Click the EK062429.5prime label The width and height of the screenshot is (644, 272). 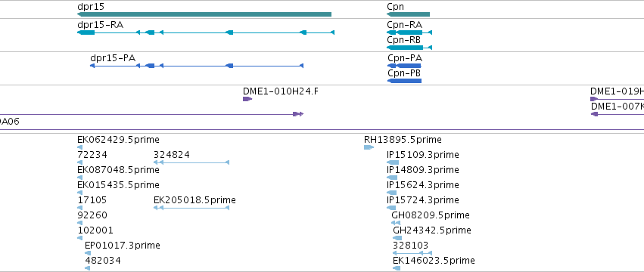(x=118, y=140)
